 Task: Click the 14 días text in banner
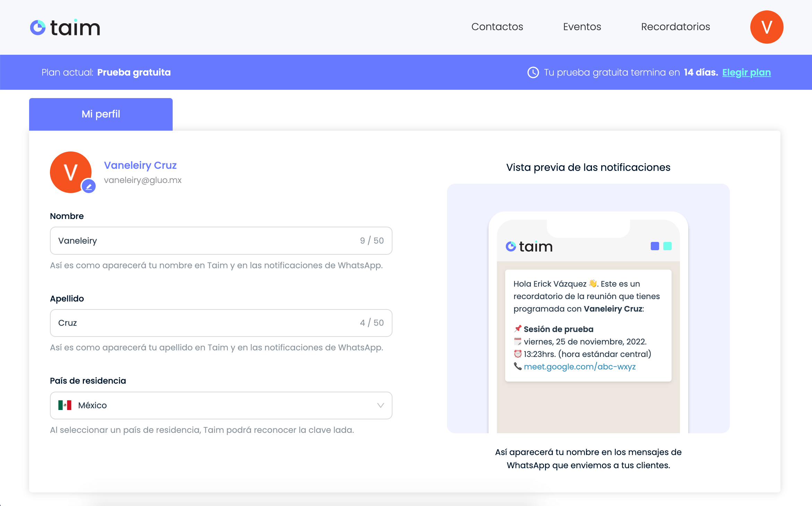701,72
